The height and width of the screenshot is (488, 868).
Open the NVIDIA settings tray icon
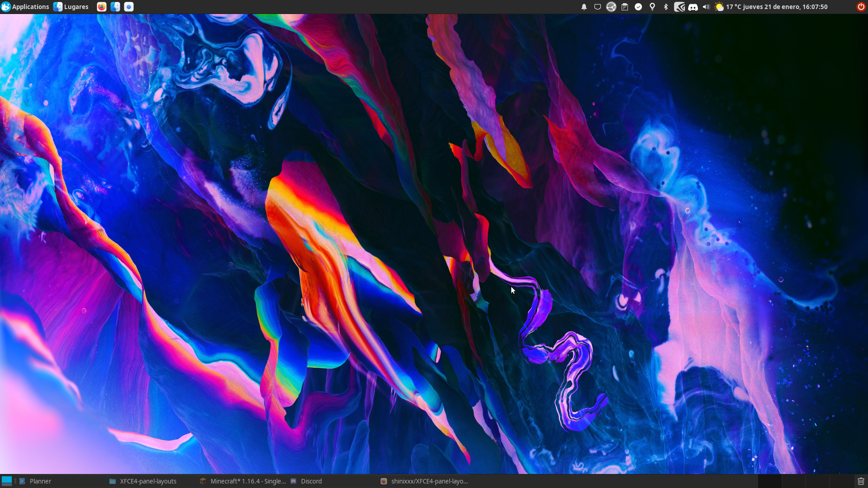(679, 7)
